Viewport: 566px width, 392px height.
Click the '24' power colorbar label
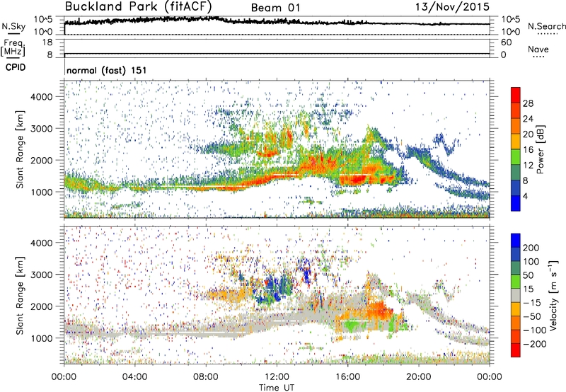coord(528,119)
